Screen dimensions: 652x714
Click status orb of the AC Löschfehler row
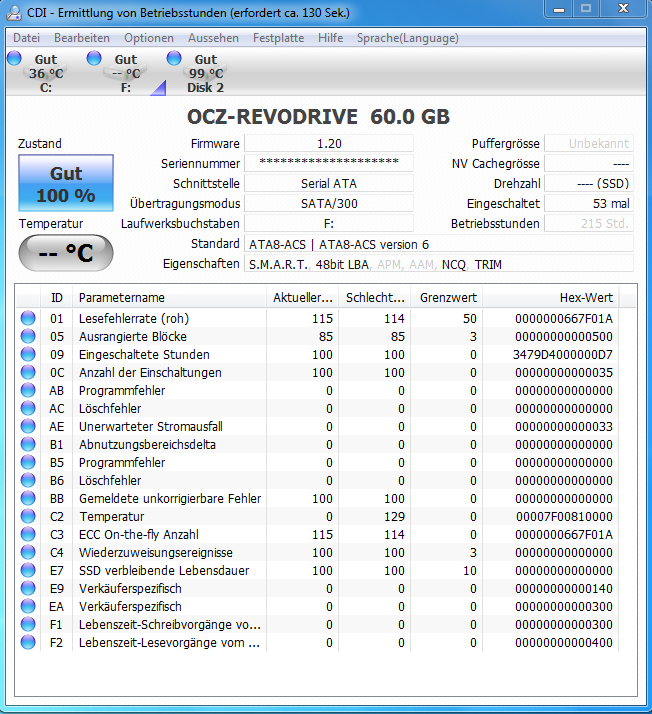click(28, 408)
